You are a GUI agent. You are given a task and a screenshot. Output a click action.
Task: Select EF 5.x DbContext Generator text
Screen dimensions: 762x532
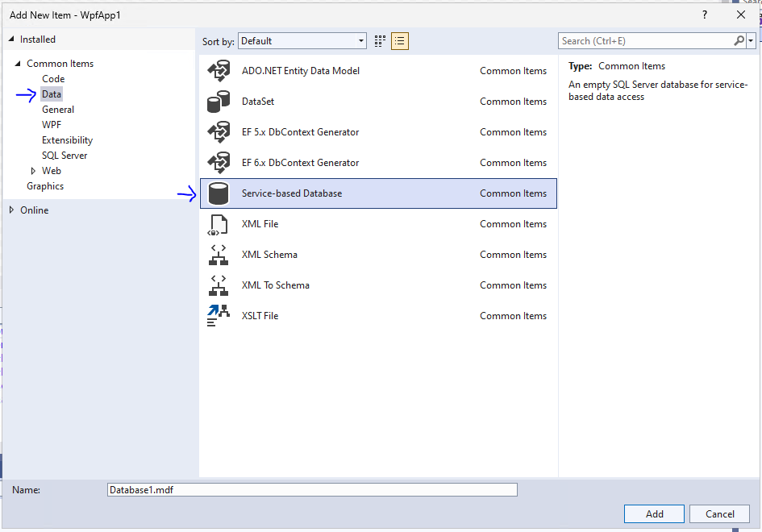coord(300,132)
